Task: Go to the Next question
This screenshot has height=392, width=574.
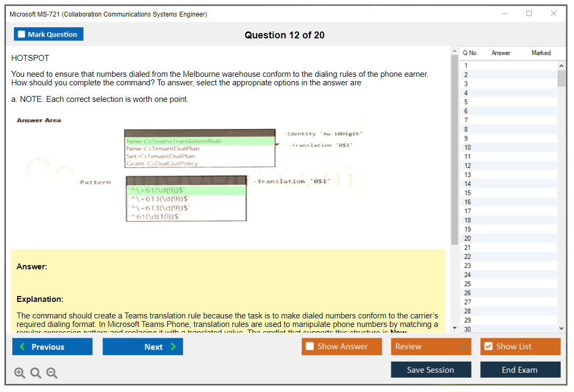Action: coord(143,346)
